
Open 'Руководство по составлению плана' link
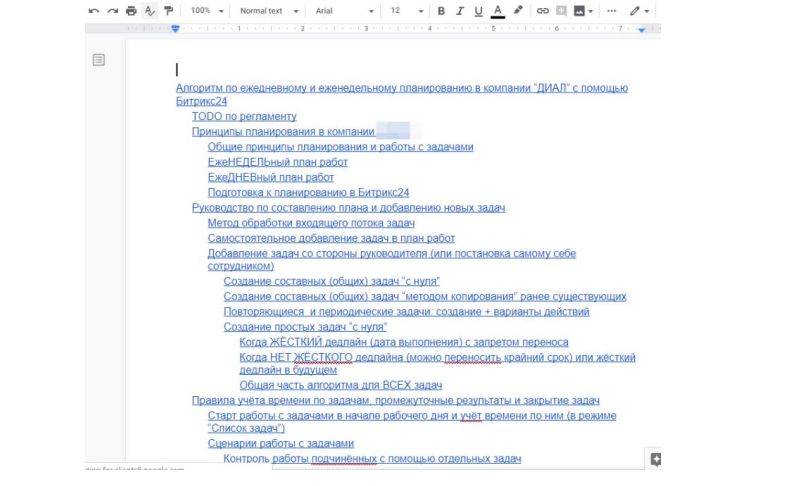point(349,208)
